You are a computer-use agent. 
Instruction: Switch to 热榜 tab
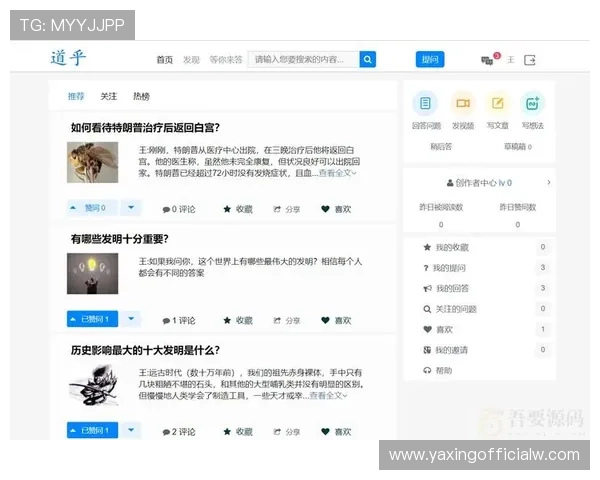(141, 96)
